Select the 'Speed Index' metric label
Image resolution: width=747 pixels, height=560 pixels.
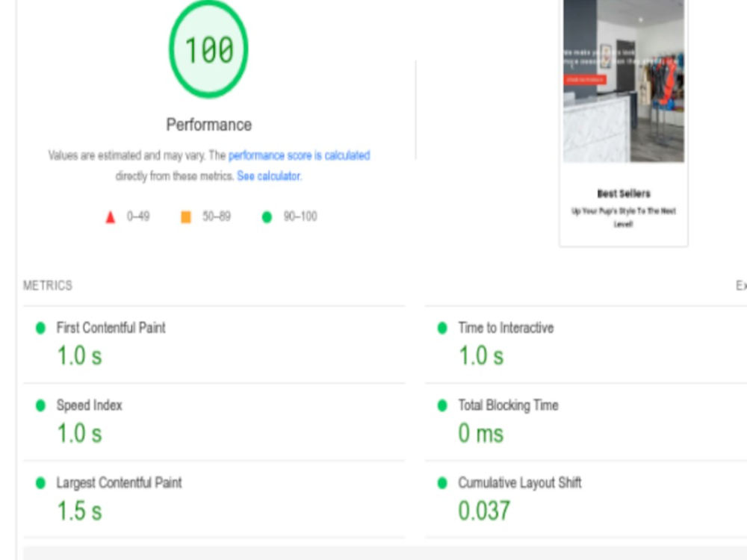[x=89, y=405]
